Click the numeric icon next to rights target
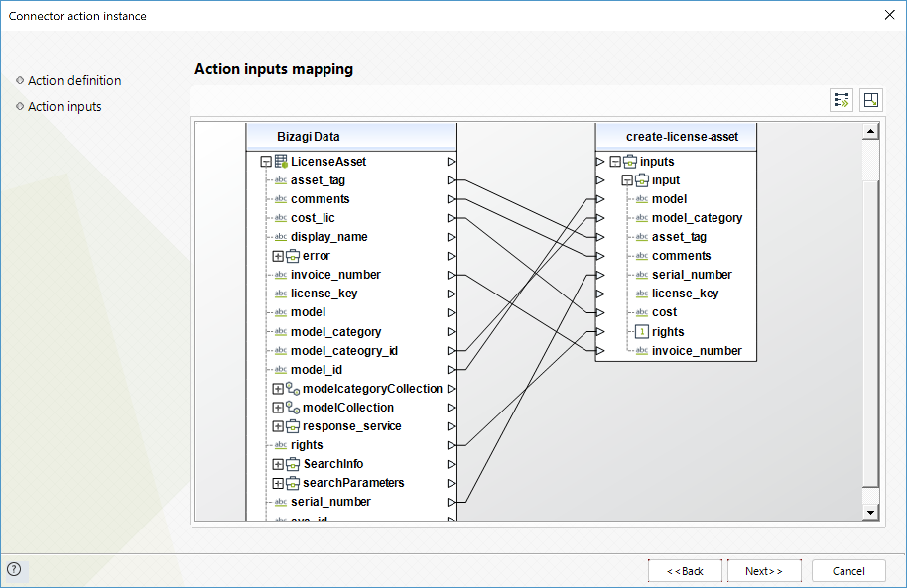This screenshot has height=588, width=907. [642, 332]
